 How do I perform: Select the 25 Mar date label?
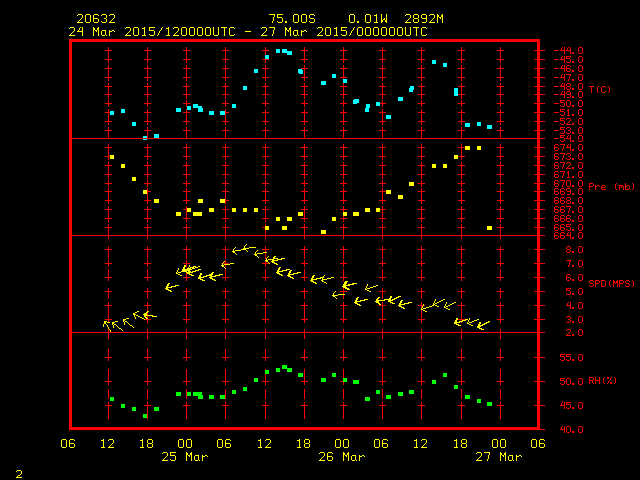coord(184,457)
